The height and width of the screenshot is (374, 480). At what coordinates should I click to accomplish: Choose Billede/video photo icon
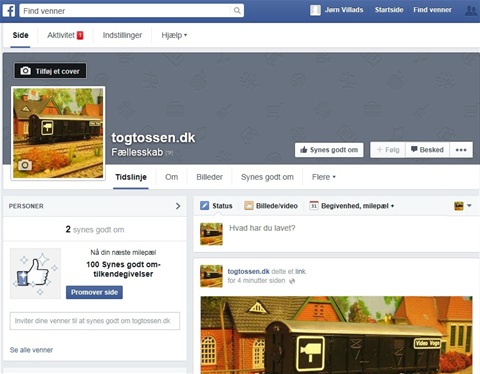pyautogui.click(x=248, y=206)
